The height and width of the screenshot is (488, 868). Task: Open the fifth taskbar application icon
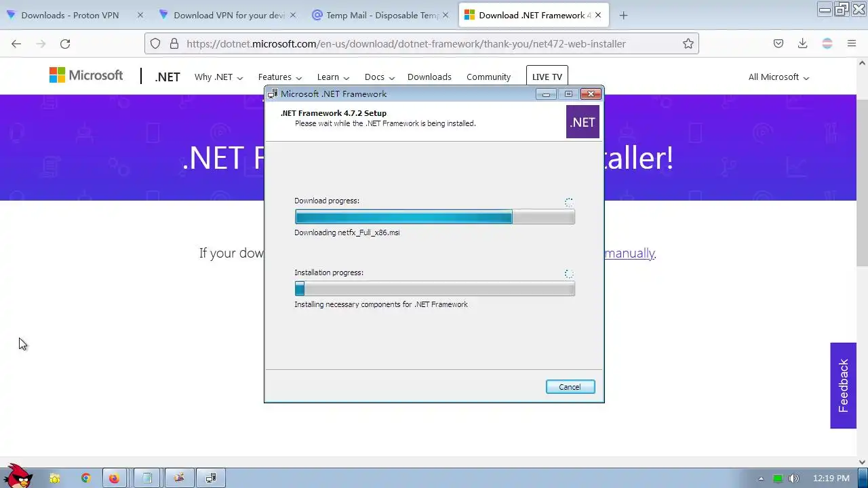179,478
